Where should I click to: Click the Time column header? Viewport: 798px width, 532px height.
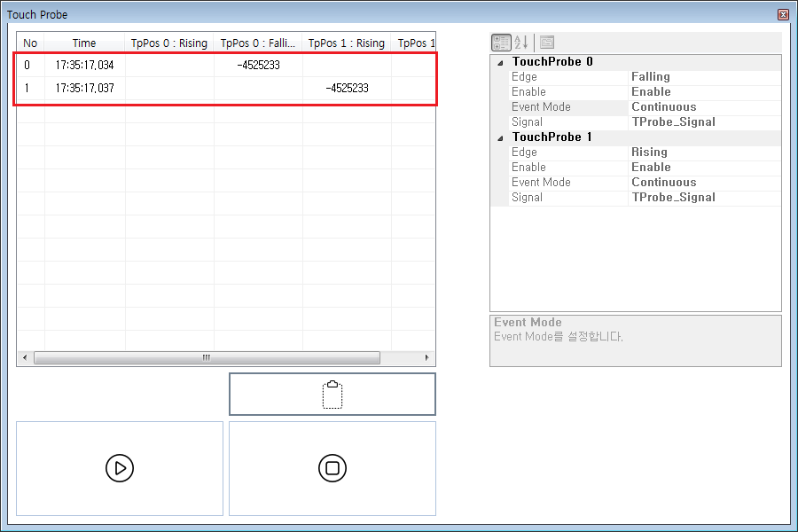(84, 43)
